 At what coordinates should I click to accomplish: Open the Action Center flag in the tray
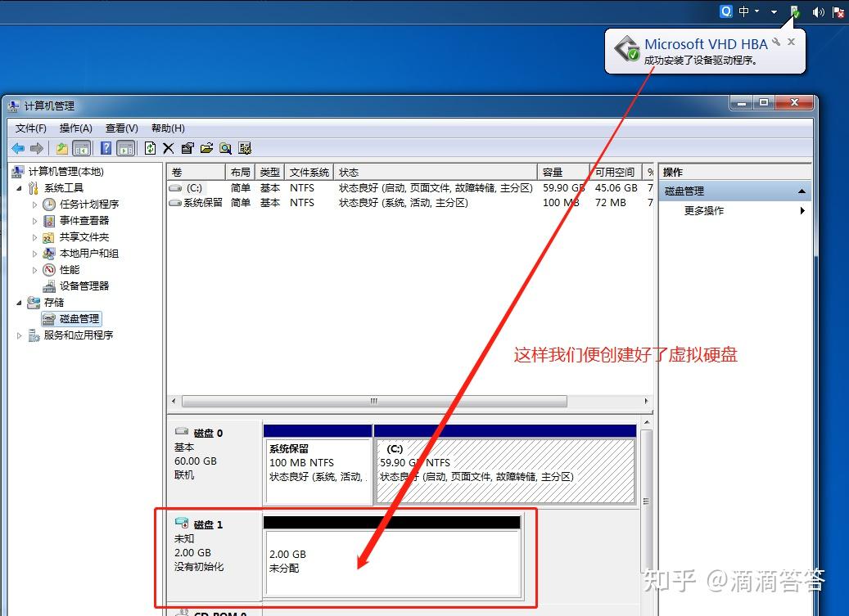838,12
